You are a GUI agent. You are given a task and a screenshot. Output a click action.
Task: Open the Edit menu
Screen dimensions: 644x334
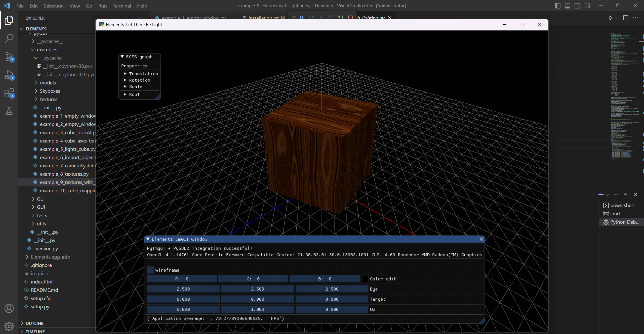tap(33, 6)
